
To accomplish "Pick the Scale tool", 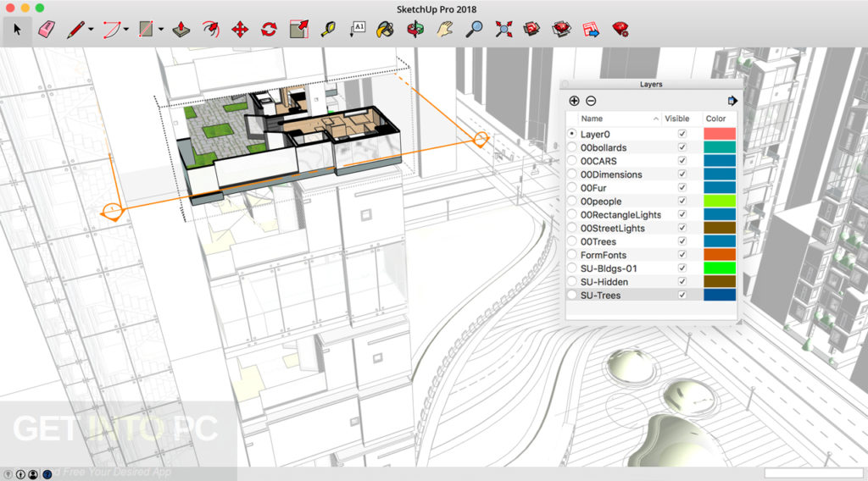I will (x=299, y=30).
